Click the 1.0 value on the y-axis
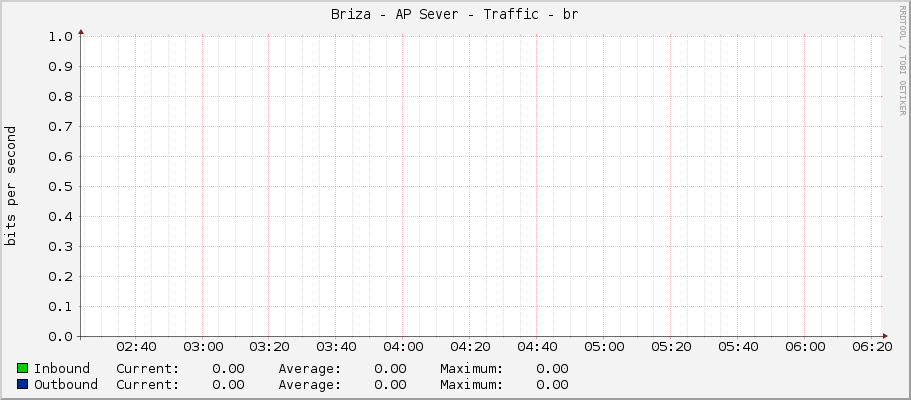 [x=60, y=37]
